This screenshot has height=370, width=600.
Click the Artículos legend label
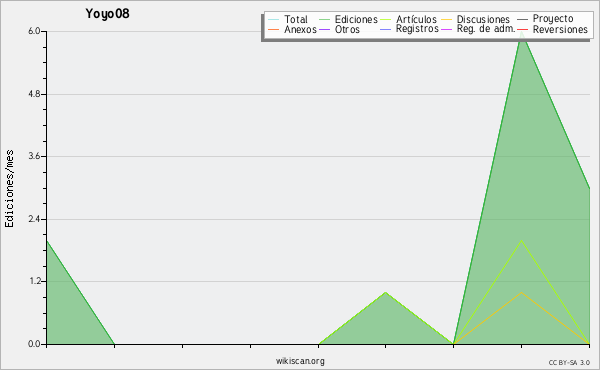pos(416,19)
